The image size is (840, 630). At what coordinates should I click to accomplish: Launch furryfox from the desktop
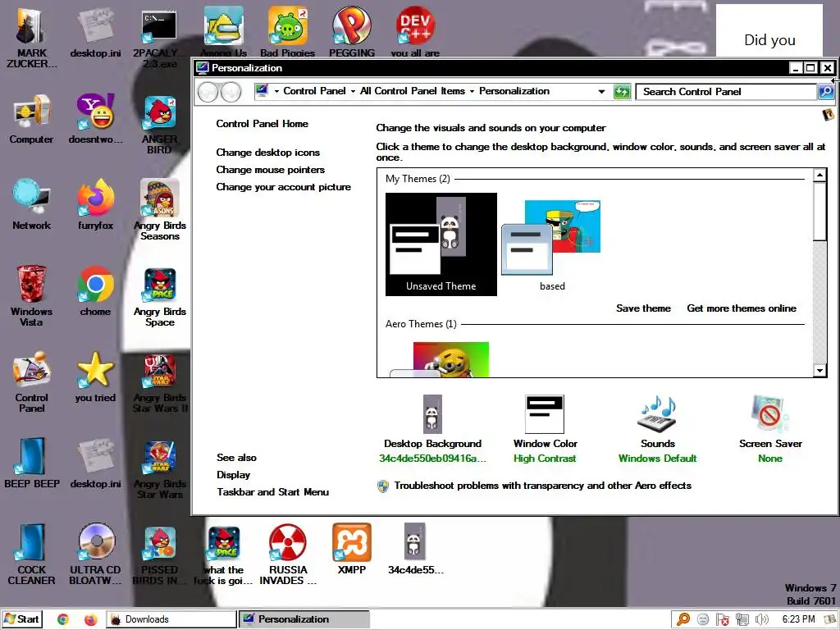95,204
